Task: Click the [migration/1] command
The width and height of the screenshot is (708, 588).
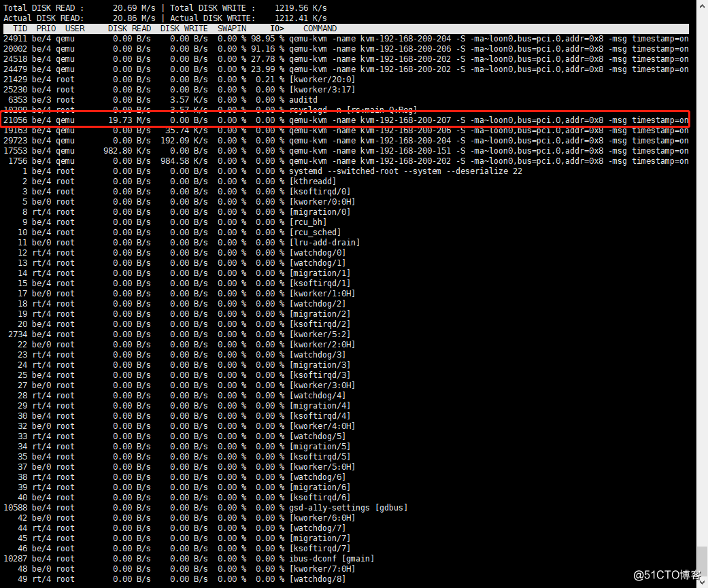Action: click(x=320, y=273)
